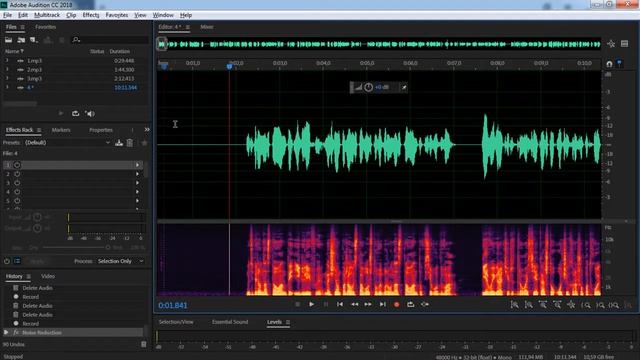640x360 pixels.
Task: Open Process Selection Only dropdown
Action: click(120, 261)
